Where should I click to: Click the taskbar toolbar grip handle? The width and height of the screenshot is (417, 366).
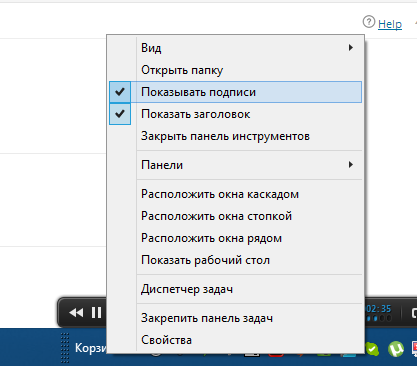[65, 347]
